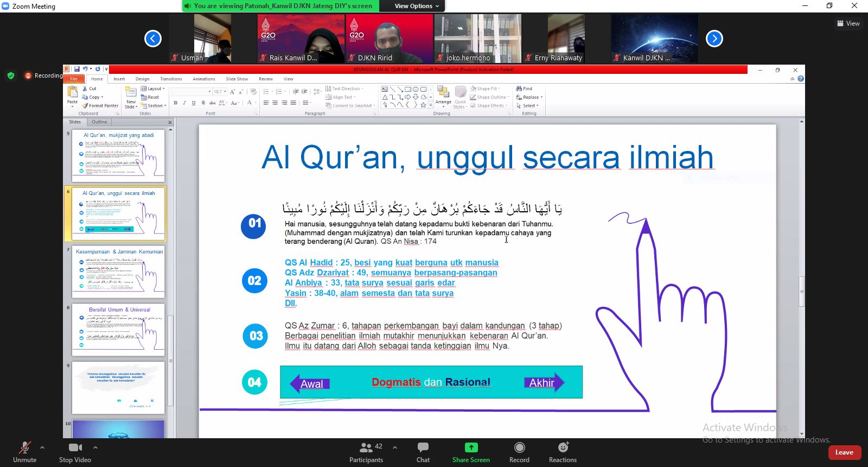Expand video options arrow beside Stop Video
868x467 pixels.
pos(95,447)
